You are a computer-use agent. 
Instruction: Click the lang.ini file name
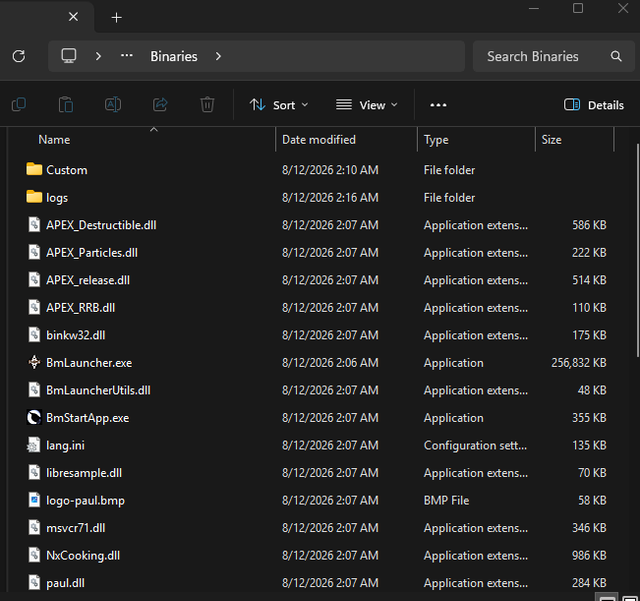65,445
